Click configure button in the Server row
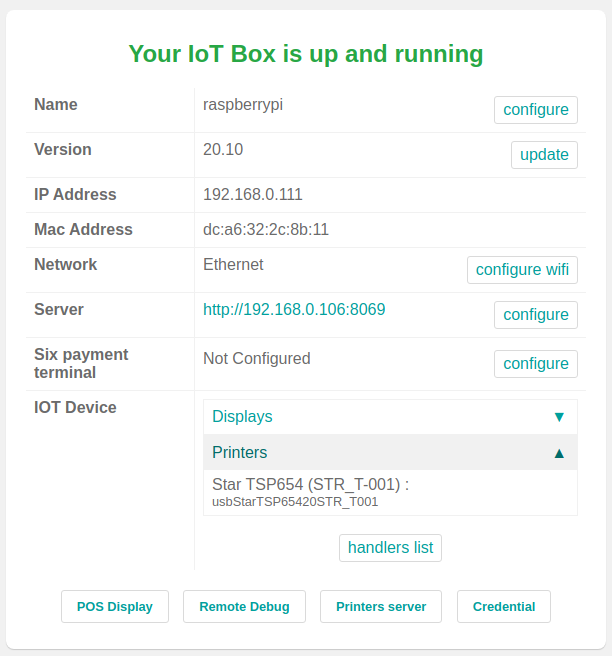The image size is (612, 656). (535, 315)
